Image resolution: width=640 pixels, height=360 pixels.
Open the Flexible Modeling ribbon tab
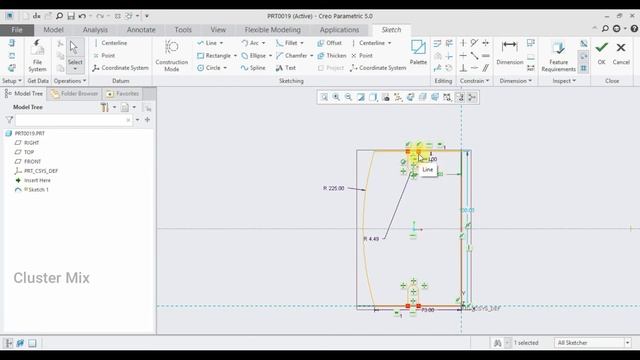click(272, 30)
